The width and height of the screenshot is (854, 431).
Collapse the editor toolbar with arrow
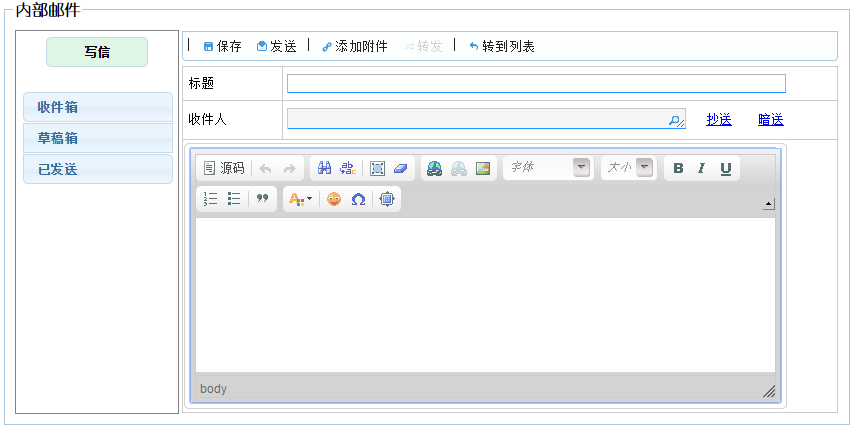768,204
